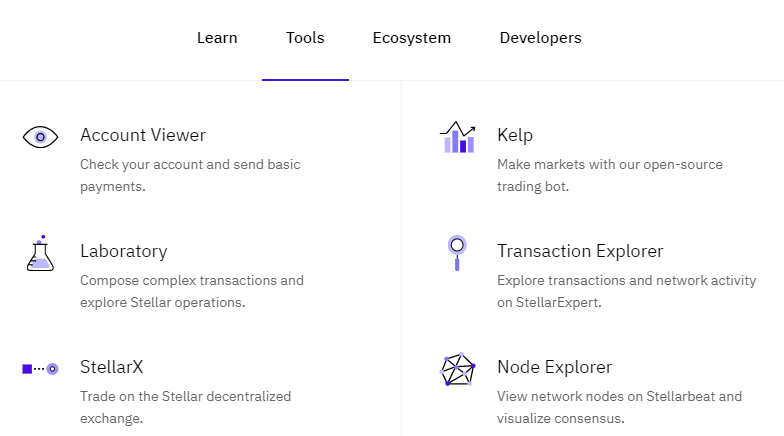Screen dimensions: 784x436
Task: Open the Developers tab
Action: tap(540, 38)
